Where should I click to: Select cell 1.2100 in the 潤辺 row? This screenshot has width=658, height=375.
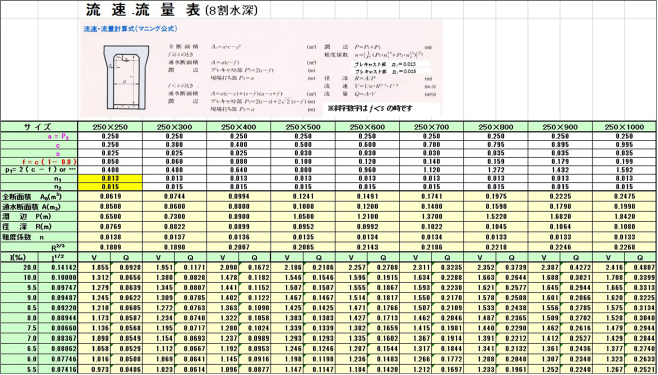tap(367, 216)
